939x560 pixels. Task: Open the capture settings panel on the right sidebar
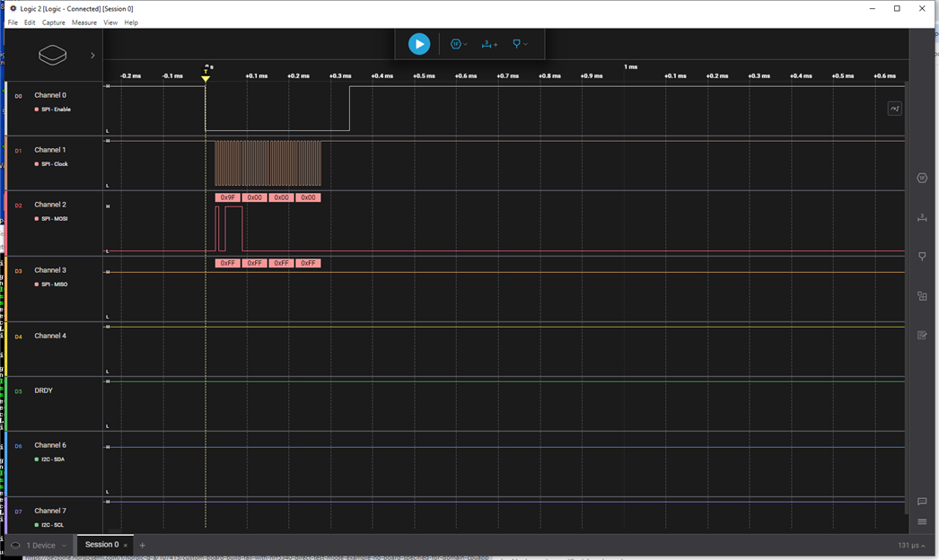pos(922,178)
